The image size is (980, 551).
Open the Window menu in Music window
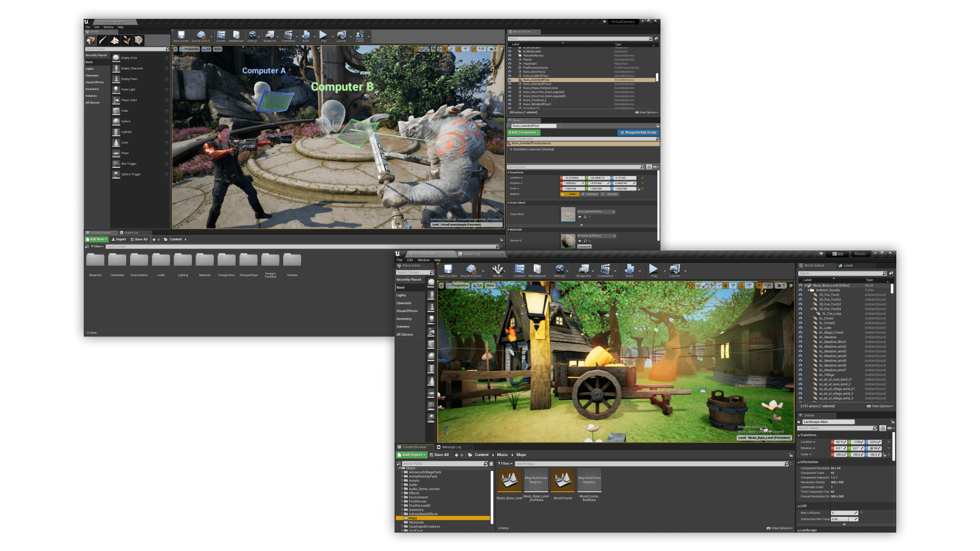424,260
